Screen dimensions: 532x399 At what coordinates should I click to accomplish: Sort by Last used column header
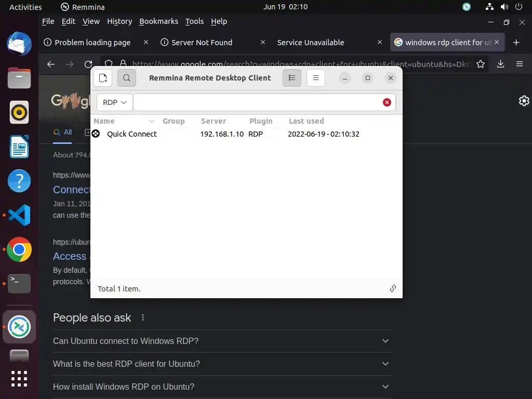[307, 121]
